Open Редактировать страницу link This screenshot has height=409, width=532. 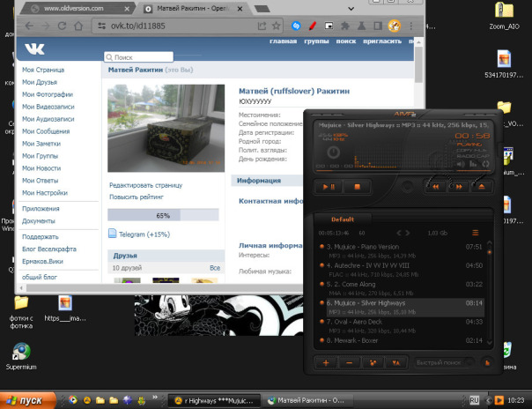[x=145, y=185]
